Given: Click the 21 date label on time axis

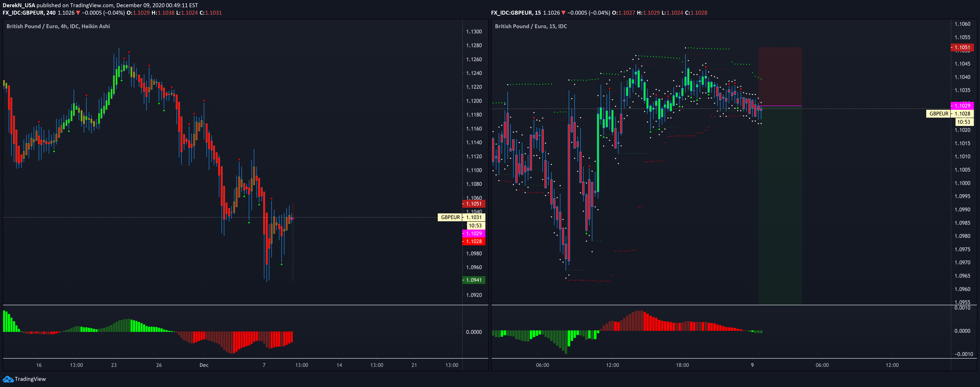Looking at the screenshot, I should (x=414, y=365).
